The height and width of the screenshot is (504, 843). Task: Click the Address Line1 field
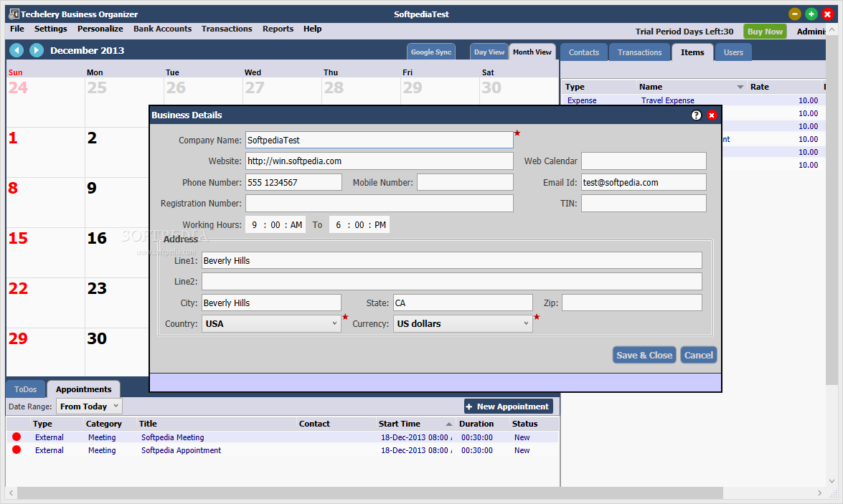click(451, 260)
